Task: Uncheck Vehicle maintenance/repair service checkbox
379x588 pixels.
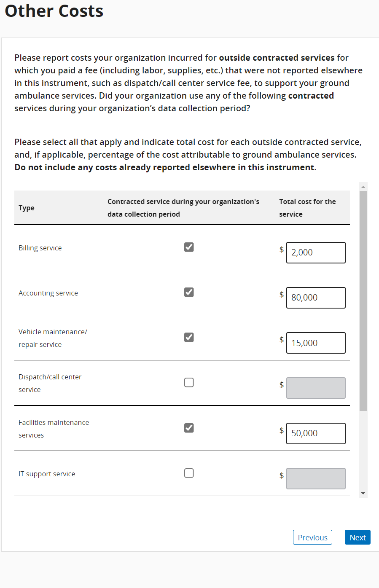Action: [x=189, y=337]
